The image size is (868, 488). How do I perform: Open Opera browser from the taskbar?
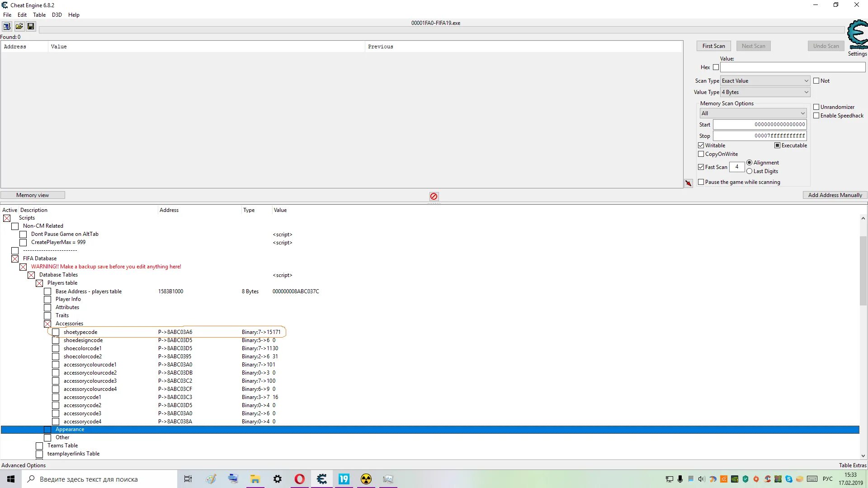point(299,479)
